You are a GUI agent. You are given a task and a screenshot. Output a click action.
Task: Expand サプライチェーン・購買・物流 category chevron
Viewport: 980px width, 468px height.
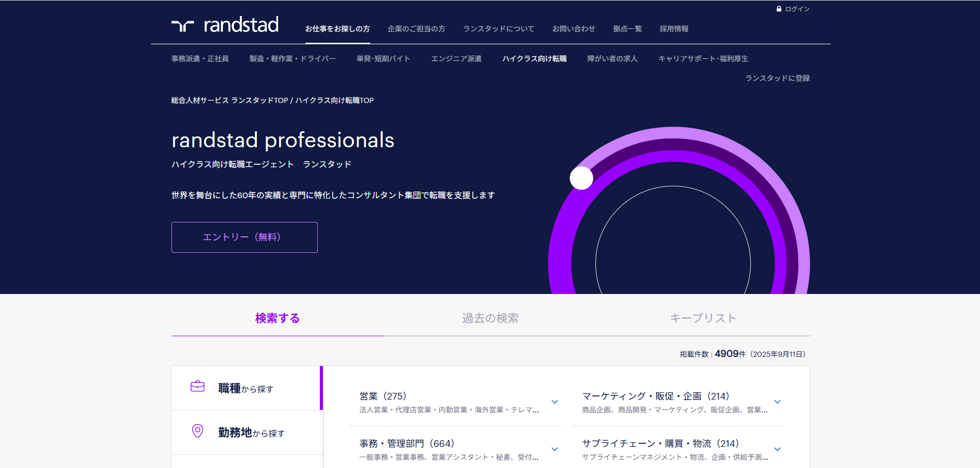tap(777, 449)
